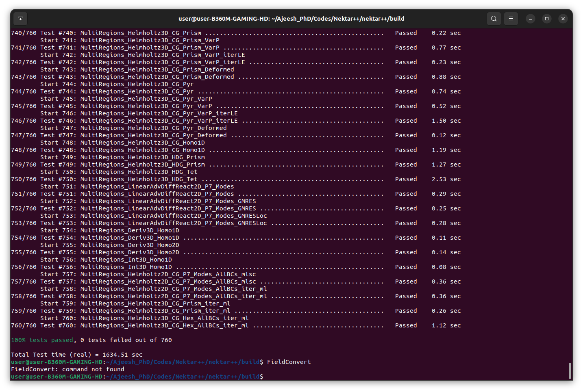583x392 pixels.
Task: Click the '753/760' progress counter
Action: click(24, 223)
